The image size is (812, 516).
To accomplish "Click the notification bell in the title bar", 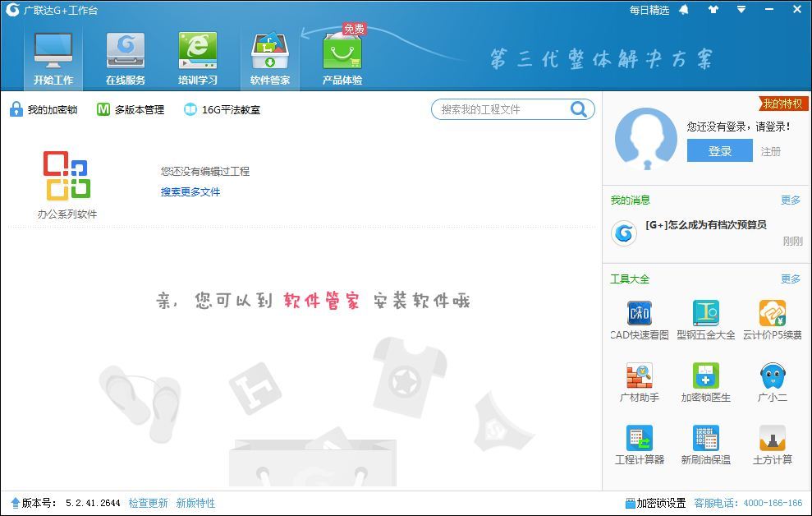I will (x=686, y=9).
